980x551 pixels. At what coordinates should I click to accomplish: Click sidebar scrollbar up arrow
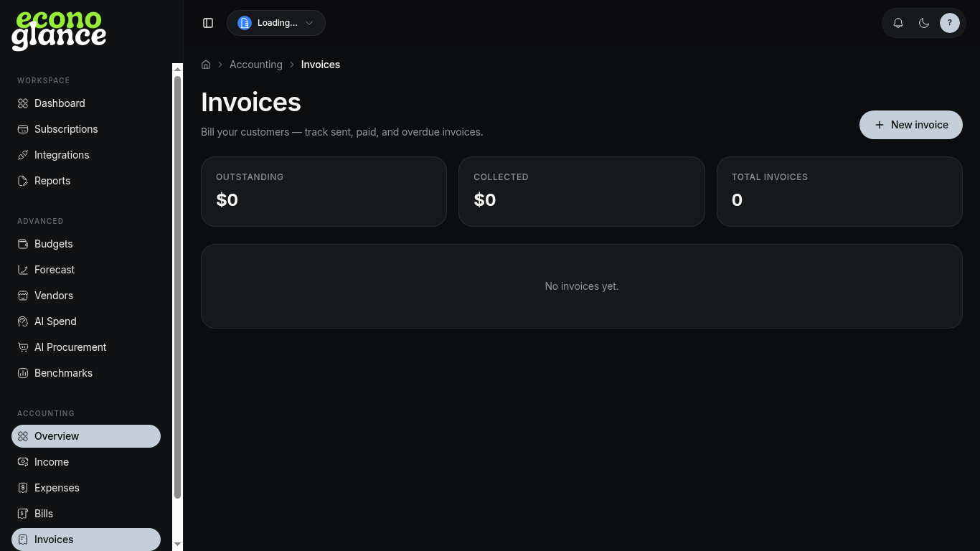178,69
